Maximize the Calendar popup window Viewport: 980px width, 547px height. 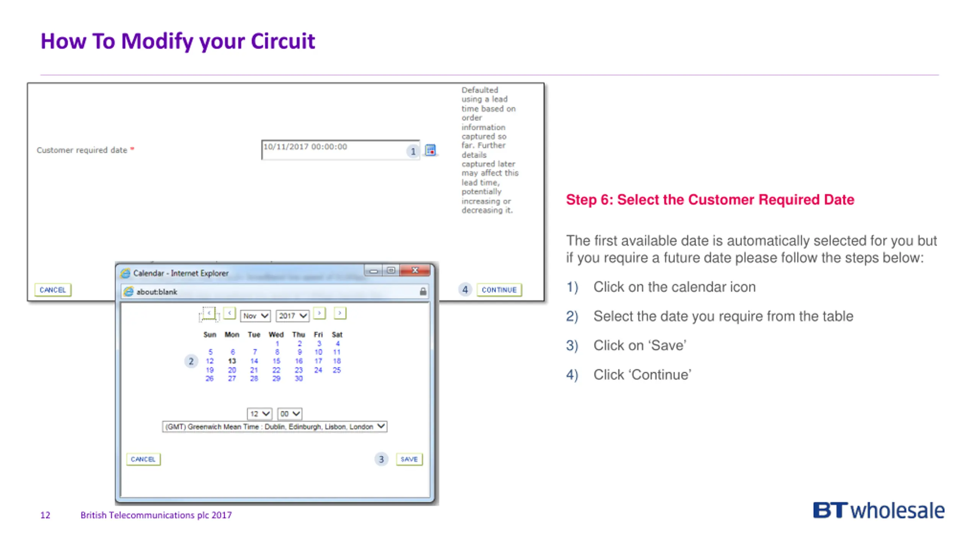click(x=391, y=270)
